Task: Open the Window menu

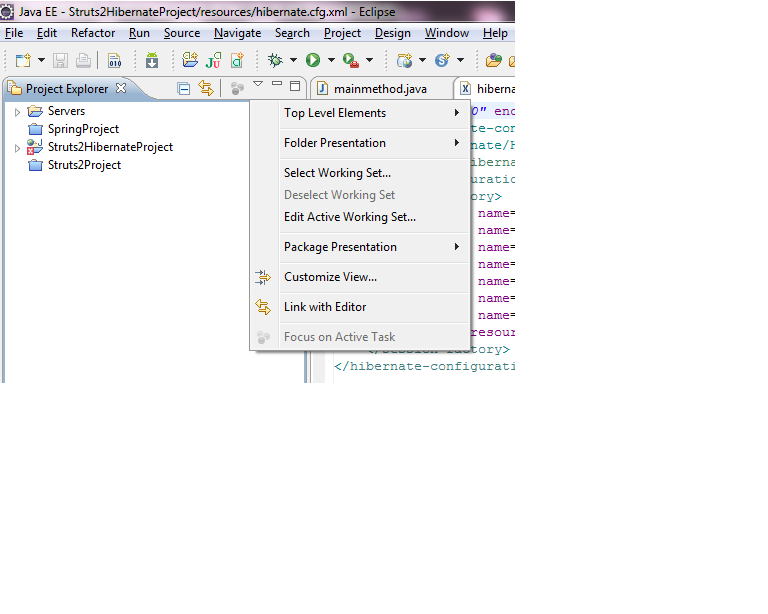Action: (447, 33)
